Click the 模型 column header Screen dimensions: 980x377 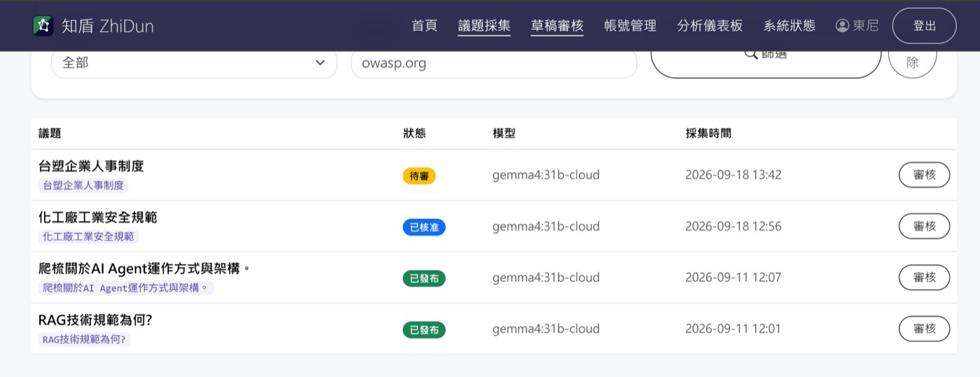(504, 133)
